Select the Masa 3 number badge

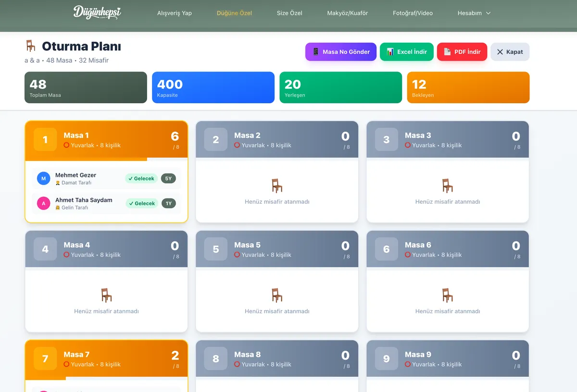[387, 140]
